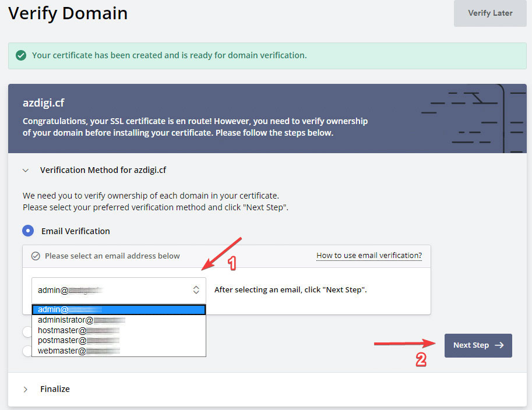The width and height of the screenshot is (532, 410).
Task: Click the Verify Later button
Action: point(489,13)
